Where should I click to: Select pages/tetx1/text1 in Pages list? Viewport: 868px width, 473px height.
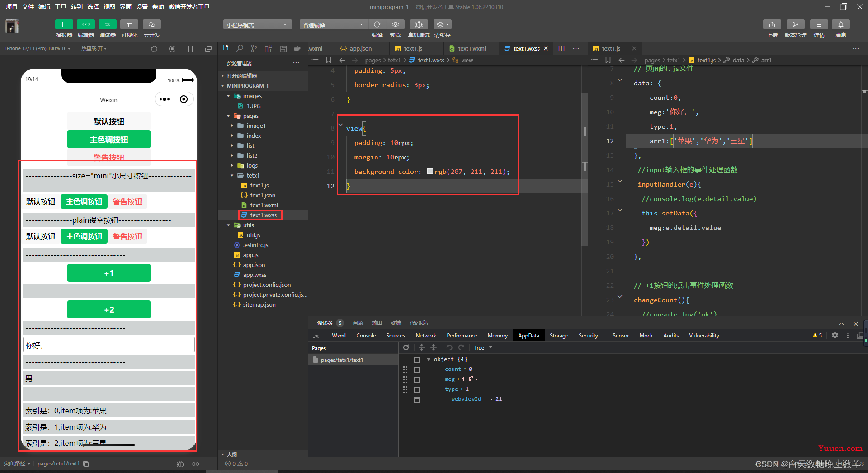pyautogui.click(x=353, y=360)
